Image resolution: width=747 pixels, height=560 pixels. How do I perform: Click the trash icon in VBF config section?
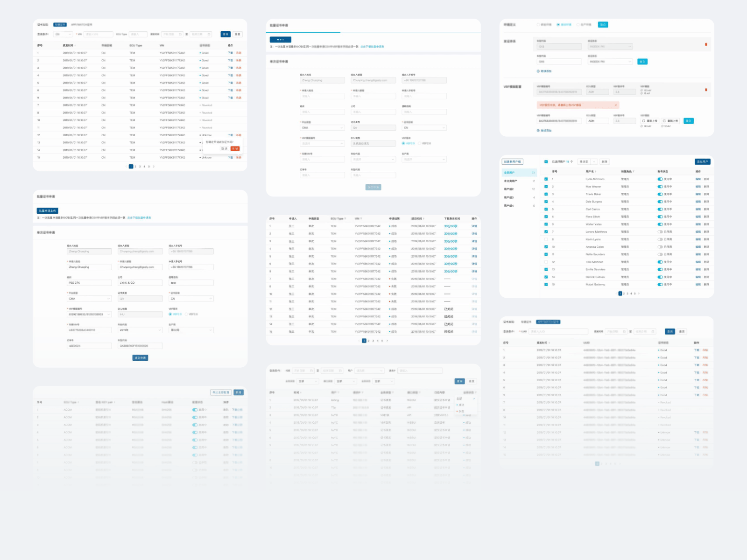pos(706,90)
